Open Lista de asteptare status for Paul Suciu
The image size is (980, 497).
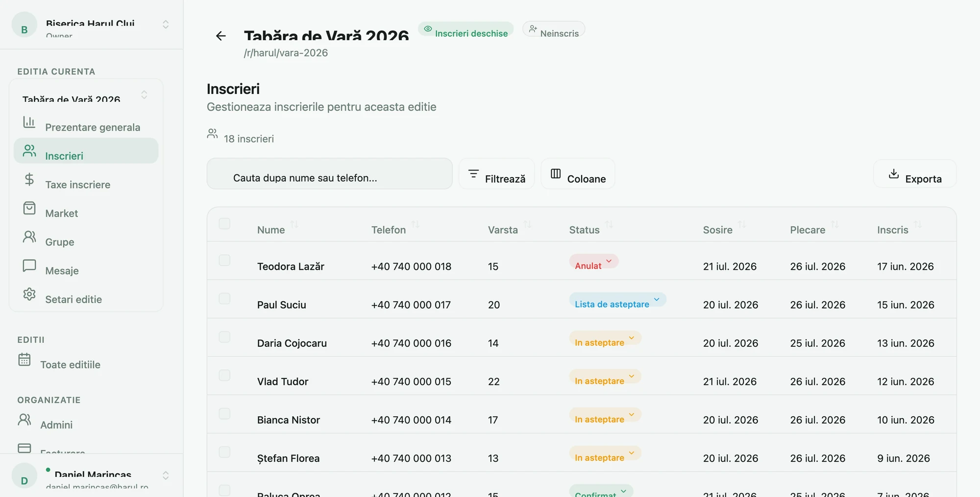tap(617, 300)
